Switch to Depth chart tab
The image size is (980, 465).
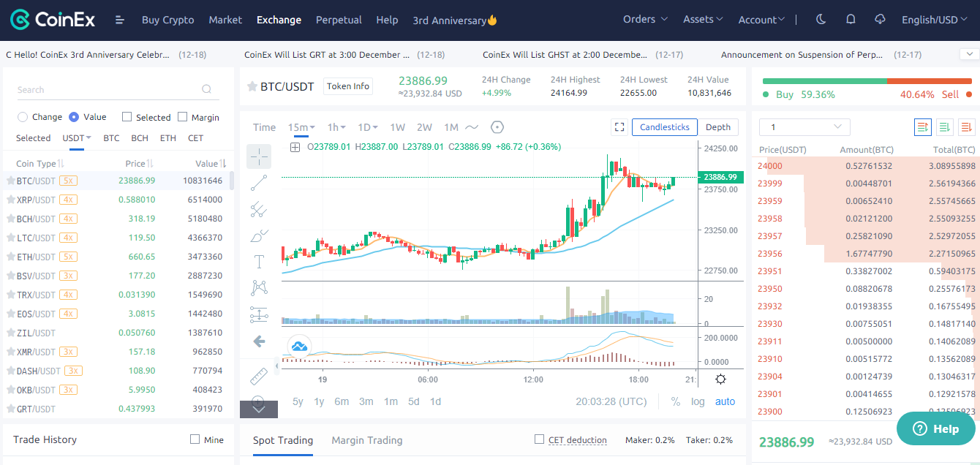click(718, 127)
